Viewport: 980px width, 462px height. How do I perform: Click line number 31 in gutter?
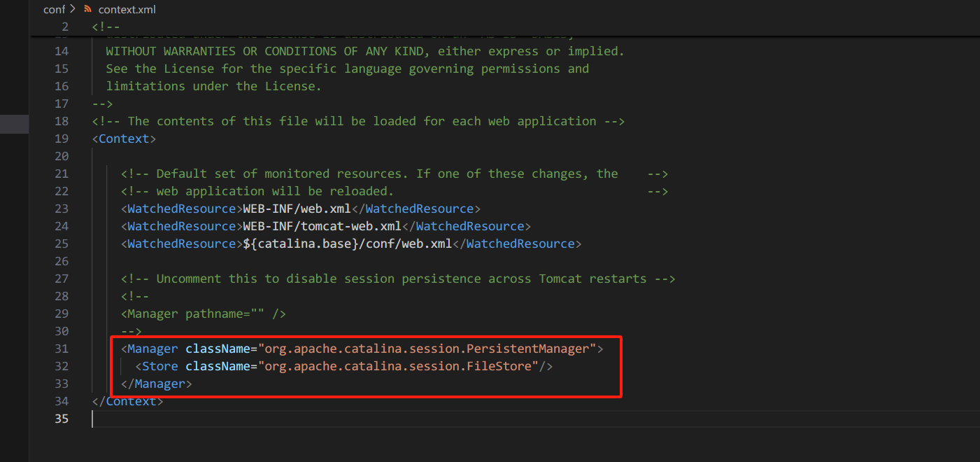(62, 349)
